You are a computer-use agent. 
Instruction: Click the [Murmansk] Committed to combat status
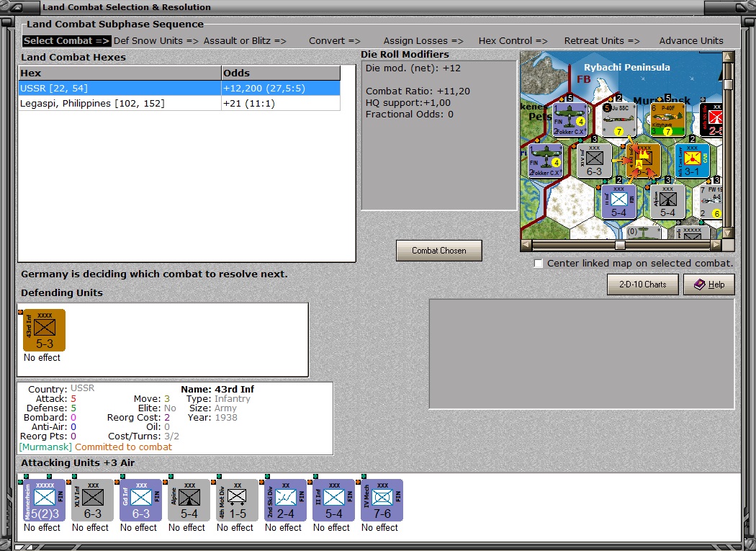tap(96, 447)
